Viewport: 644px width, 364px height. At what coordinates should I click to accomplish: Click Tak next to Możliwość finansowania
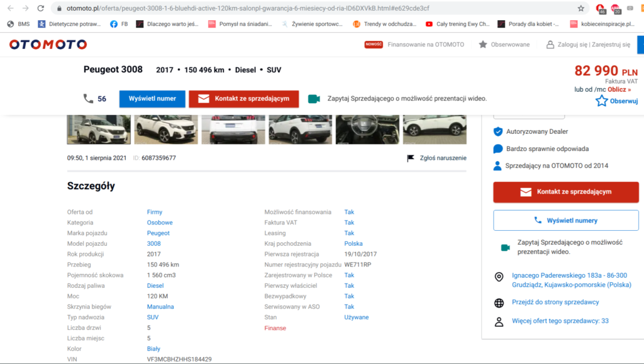349,212
